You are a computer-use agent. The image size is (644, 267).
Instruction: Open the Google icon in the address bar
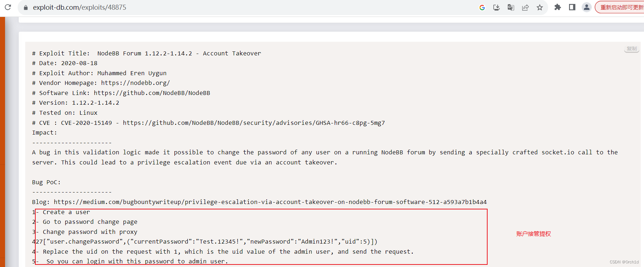point(482,8)
